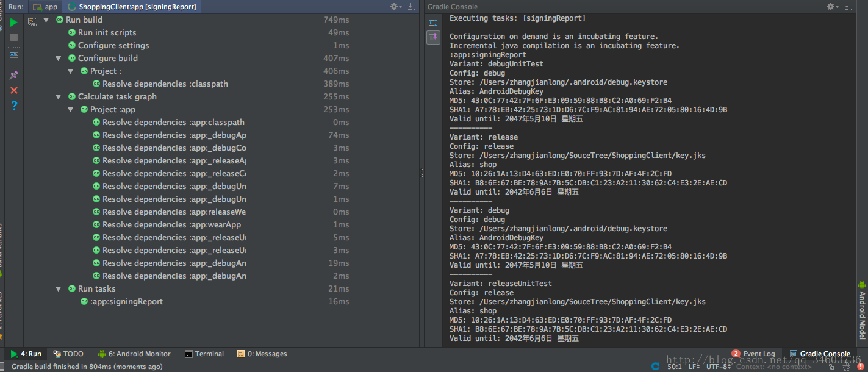Viewport: 868px width, 372px height.
Task: Click OK status icon of Configure build
Action: pos(72,58)
